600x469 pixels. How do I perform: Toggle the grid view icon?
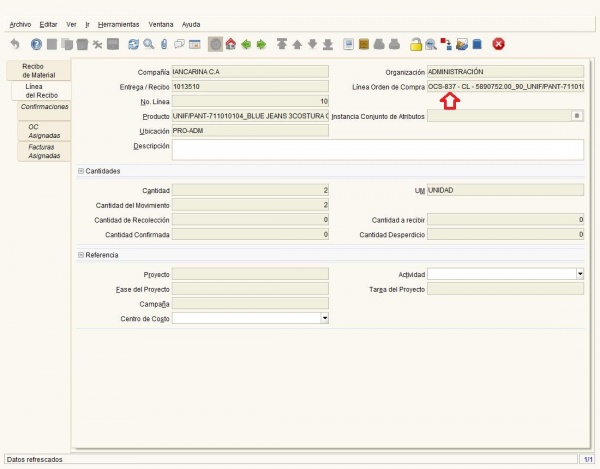tap(195, 44)
